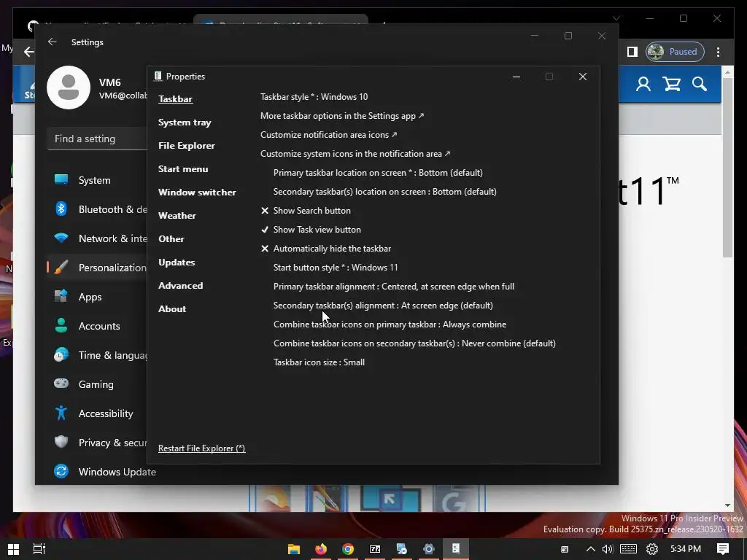Open the volume tray icon
Viewport: 747px width, 560px height.
pos(608,549)
